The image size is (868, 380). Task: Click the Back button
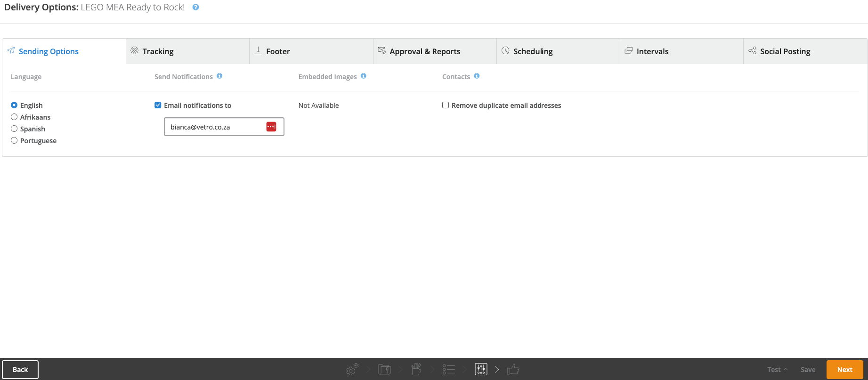20,370
